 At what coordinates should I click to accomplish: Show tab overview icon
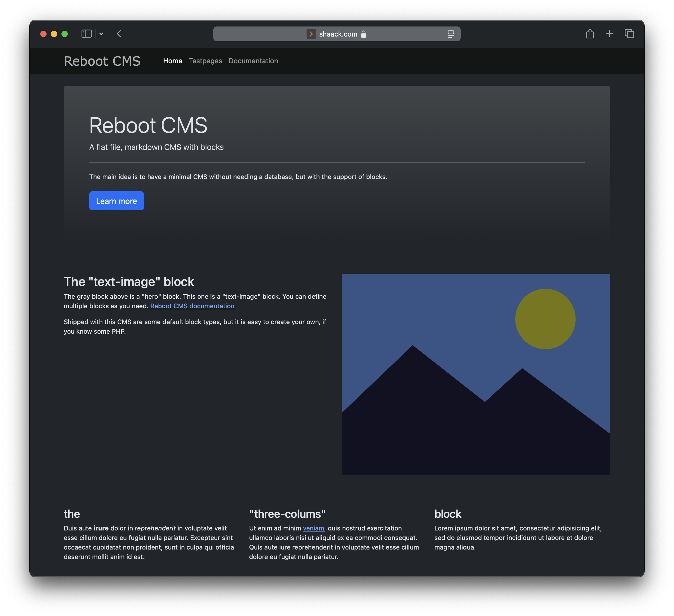(x=629, y=34)
